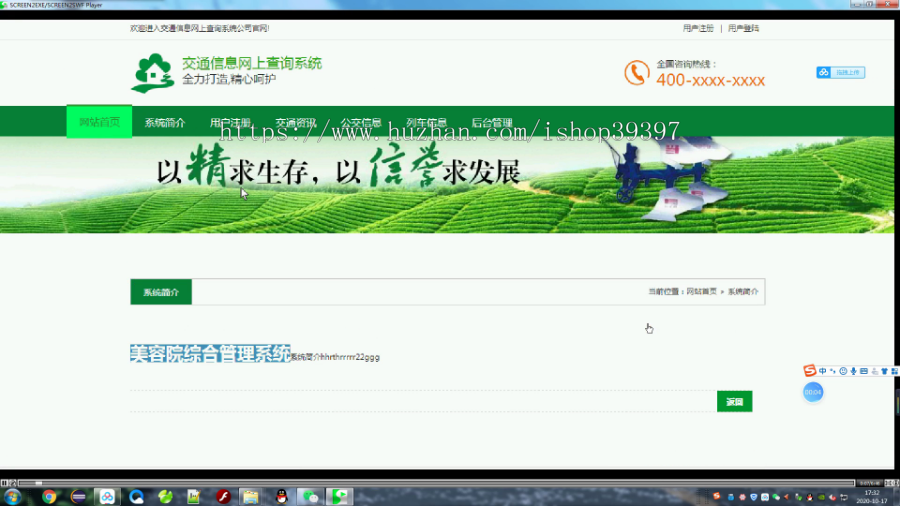Image resolution: width=900 pixels, height=506 pixels.
Task: Click the blue 00:04 recording timer bubble
Action: point(813,392)
